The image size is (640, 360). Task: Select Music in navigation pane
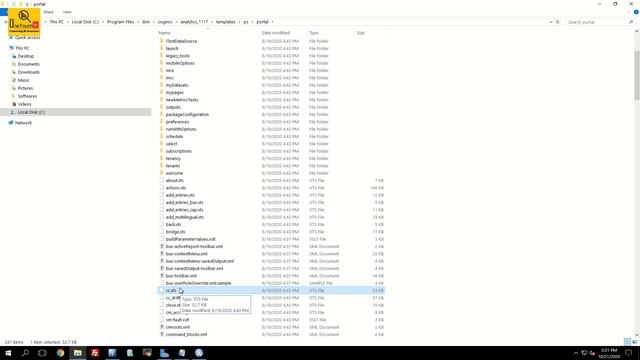[x=23, y=80]
